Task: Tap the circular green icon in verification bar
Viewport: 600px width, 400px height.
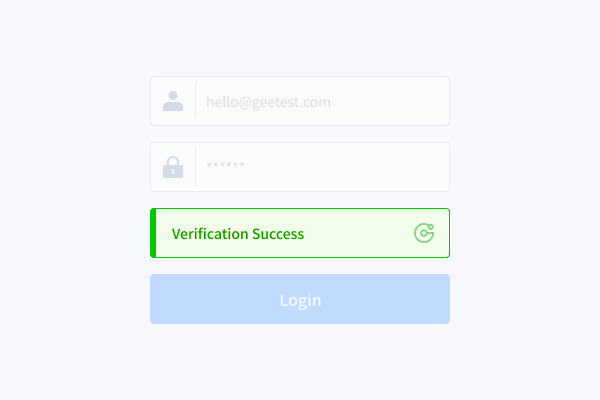Action: 424,234
